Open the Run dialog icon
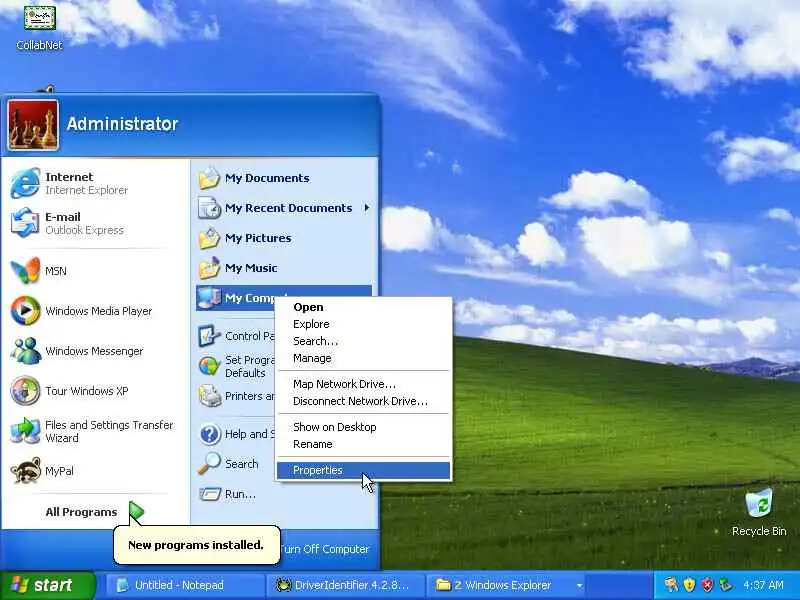The image size is (800, 600). (x=209, y=494)
